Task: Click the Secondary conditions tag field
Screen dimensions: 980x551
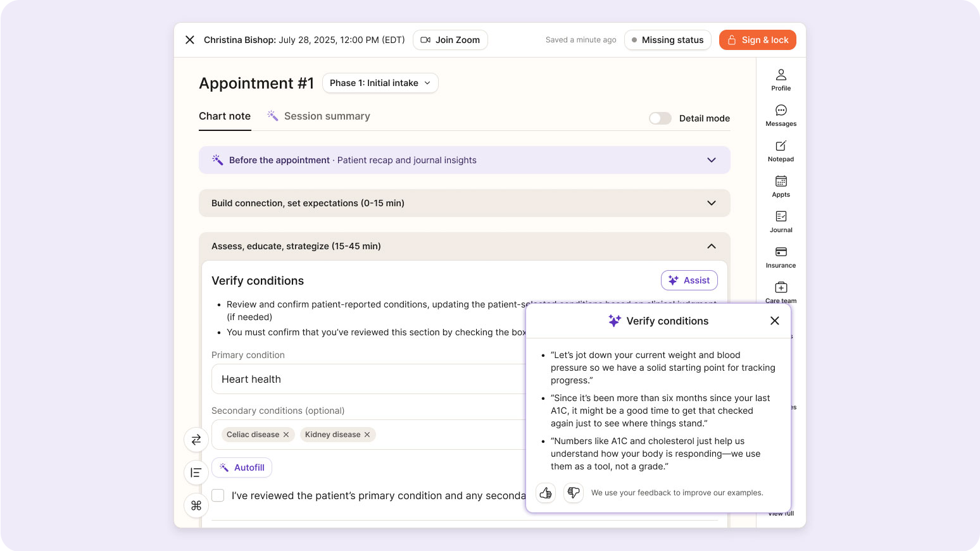Action: point(368,435)
